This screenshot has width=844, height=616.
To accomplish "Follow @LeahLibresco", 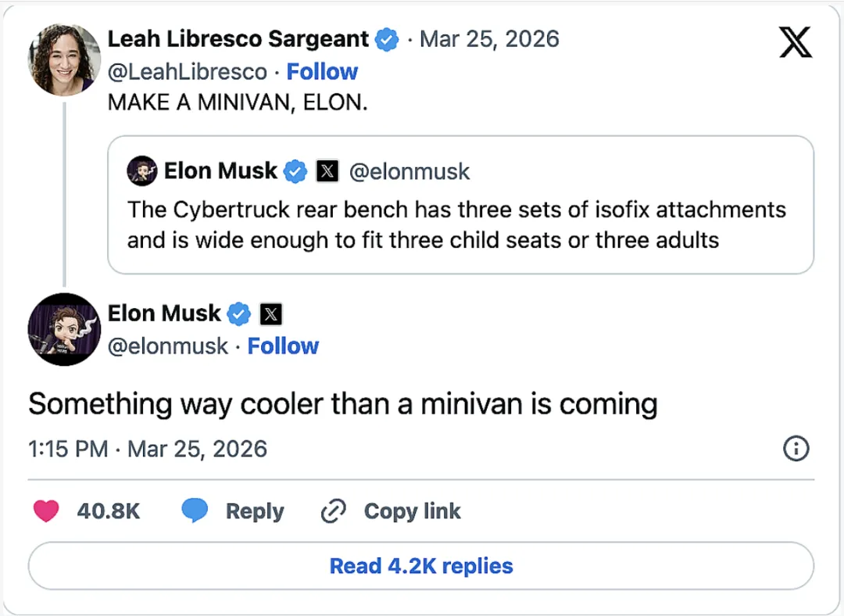I will tap(322, 72).
